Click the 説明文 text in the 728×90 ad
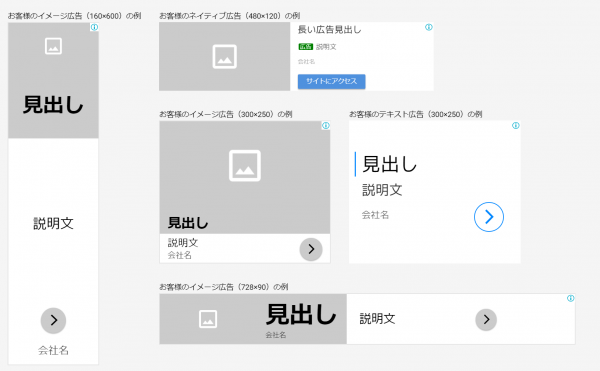This screenshot has width=600, height=371. 377,319
